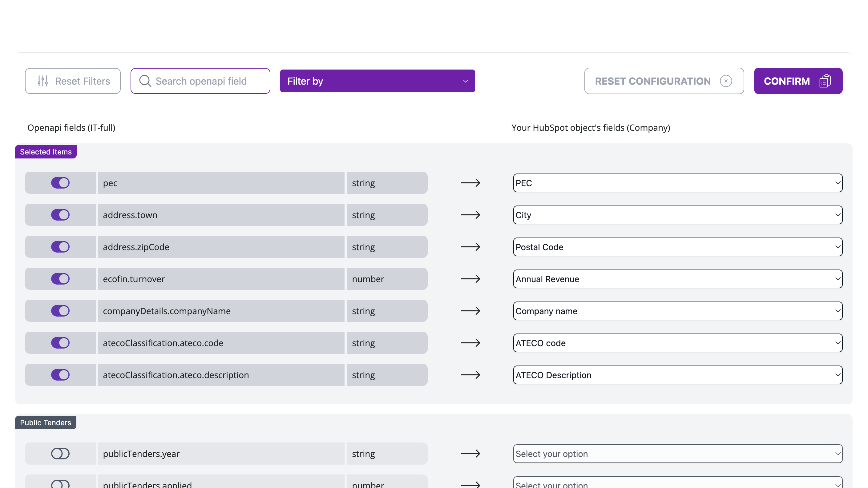Disable the pec field toggle
The width and height of the screenshot is (868, 488).
(x=60, y=183)
